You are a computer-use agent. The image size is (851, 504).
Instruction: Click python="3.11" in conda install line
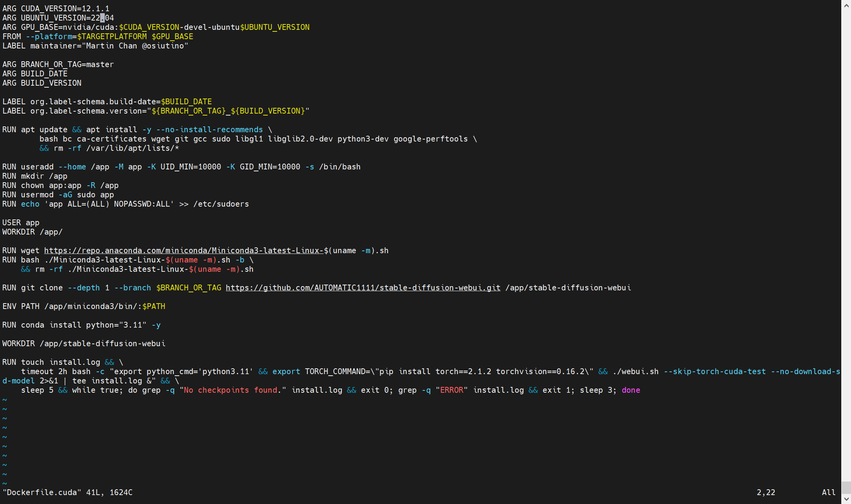[116, 325]
